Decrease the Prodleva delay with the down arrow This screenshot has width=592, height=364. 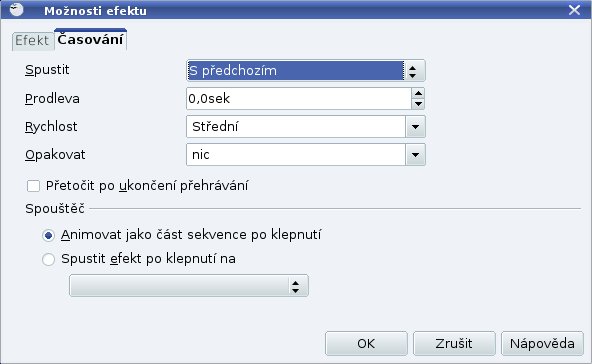418,104
